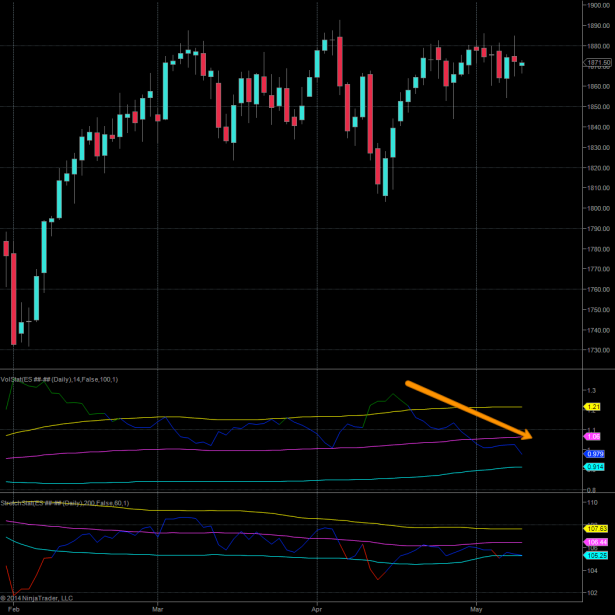Select the Apr label on time axis
This screenshot has width=615, height=615.
pyautogui.click(x=317, y=607)
